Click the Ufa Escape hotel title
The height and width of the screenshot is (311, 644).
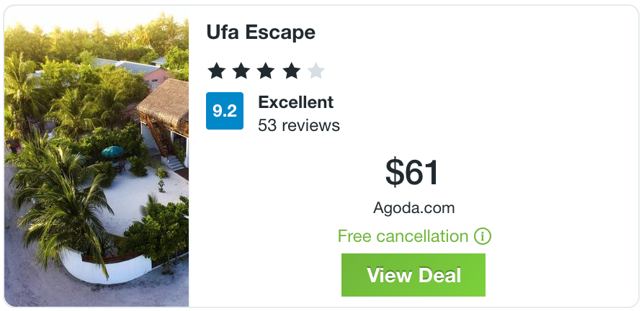pos(261,32)
